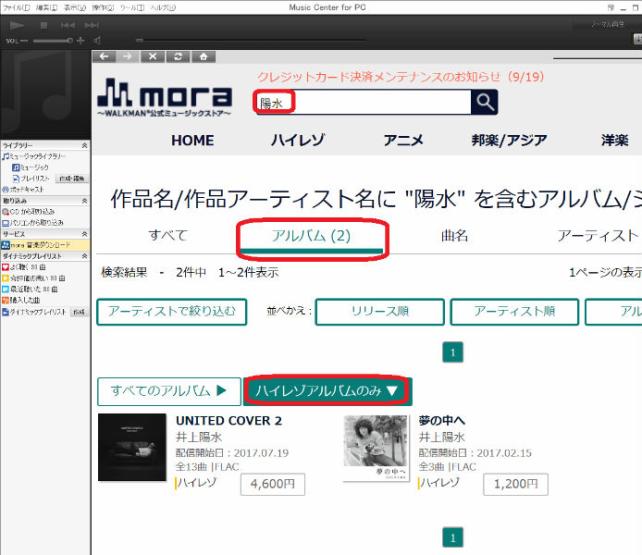Screen dimensions: 642x555
Task: Open the 表示 menu
Action: tap(75, 8)
